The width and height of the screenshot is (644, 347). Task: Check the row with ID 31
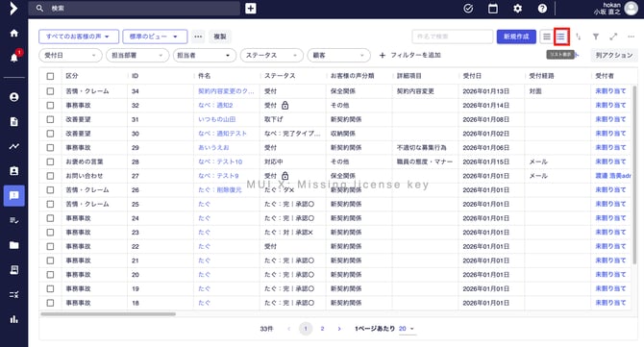click(50, 119)
